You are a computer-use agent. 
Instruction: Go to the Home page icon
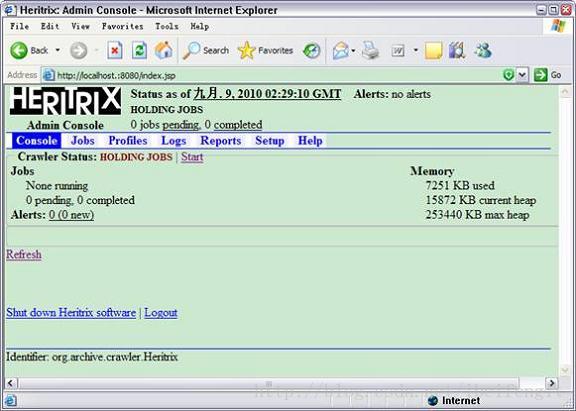click(x=164, y=50)
